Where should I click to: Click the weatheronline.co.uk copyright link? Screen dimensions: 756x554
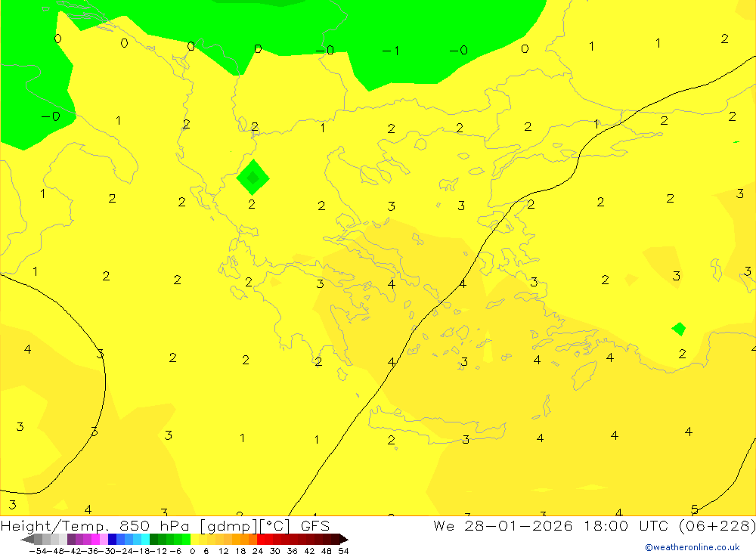(692, 546)
